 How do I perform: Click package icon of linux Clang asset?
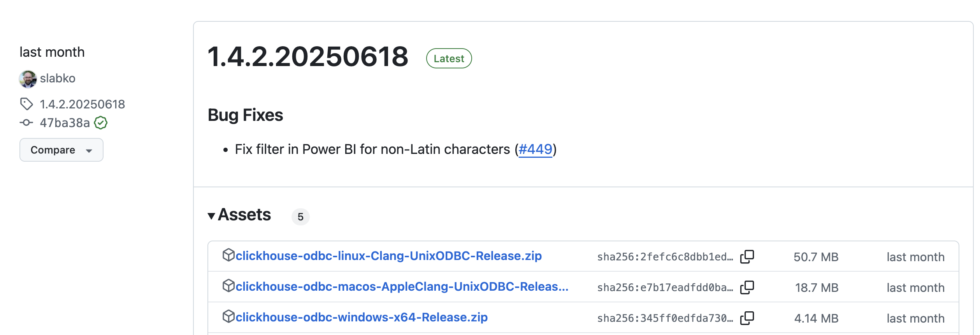[228, 255]
